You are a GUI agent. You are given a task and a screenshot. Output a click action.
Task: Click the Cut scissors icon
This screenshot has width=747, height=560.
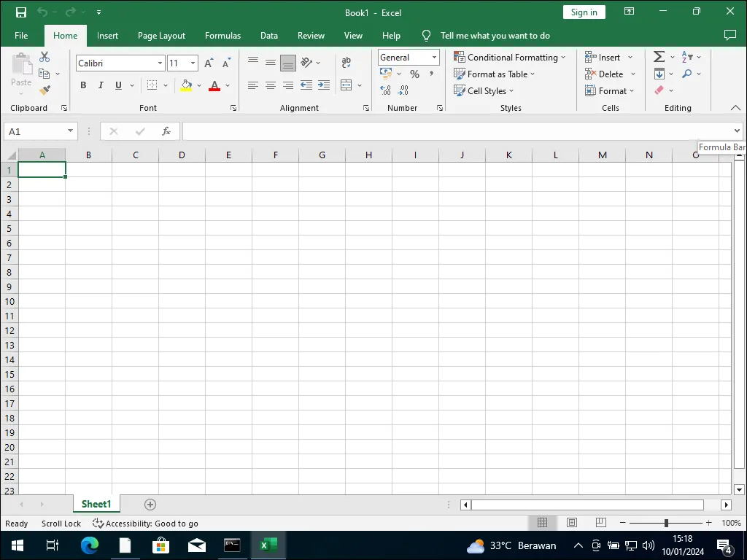click(44, 57)
